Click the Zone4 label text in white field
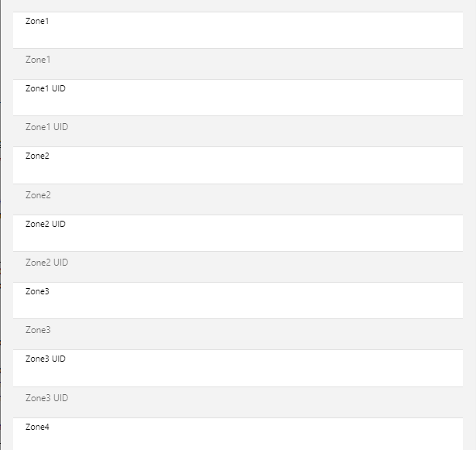This screenshot has width=476, height=450. (x=37, y=427)
